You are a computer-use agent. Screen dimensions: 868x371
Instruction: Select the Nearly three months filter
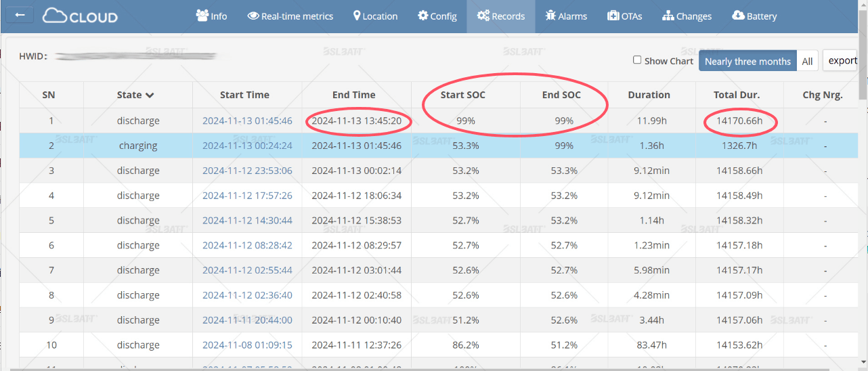(747, 61)
